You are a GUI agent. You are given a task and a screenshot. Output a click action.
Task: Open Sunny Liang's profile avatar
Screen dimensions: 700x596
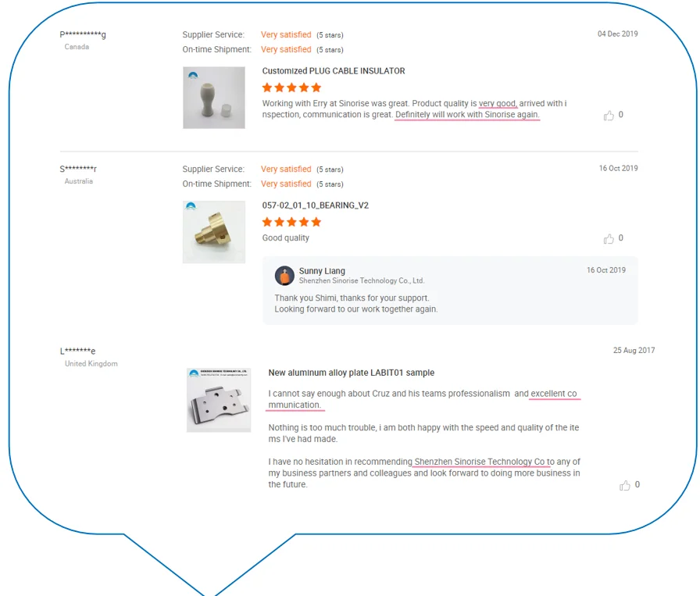pos(284,276)
